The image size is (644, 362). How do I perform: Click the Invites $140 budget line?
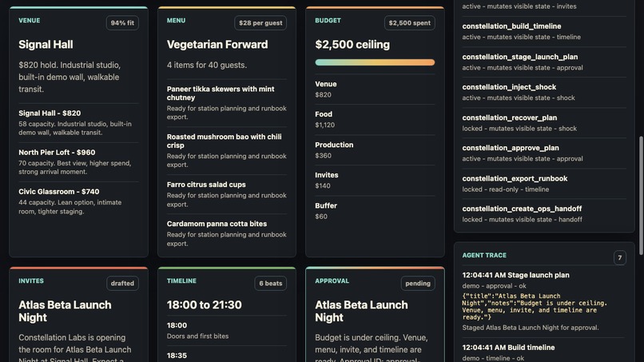375,181
